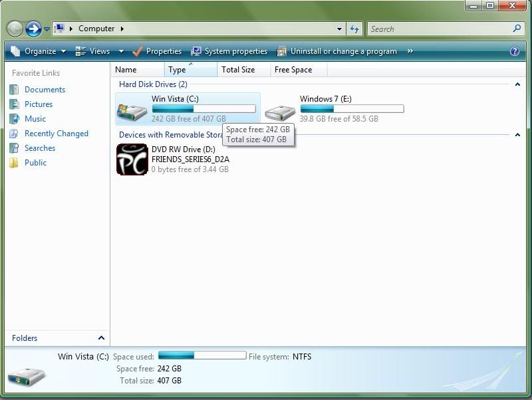Click the Refresh button

(x=354, y=29)
